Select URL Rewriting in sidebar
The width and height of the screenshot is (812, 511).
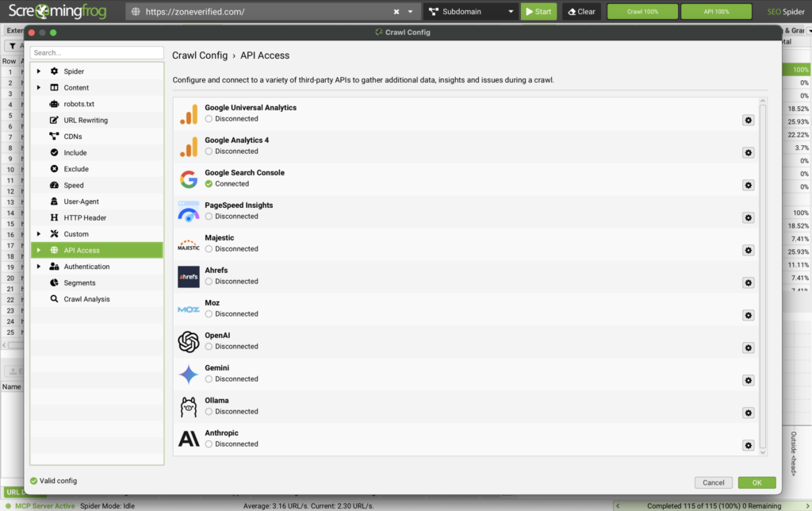[x=96, y=121]
